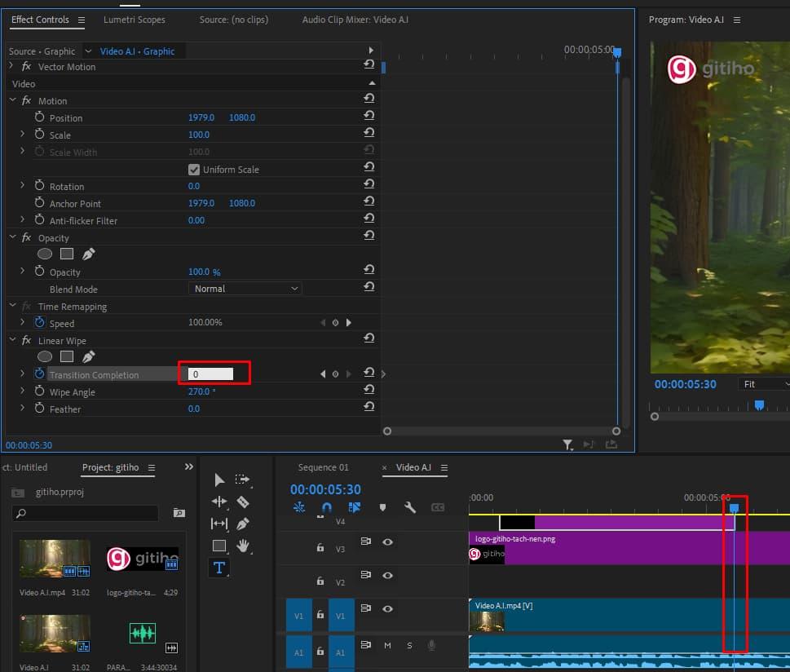Open the Sequence 01 timeline tab
This screenshot has height=672, width=790.
pos(323,467)
